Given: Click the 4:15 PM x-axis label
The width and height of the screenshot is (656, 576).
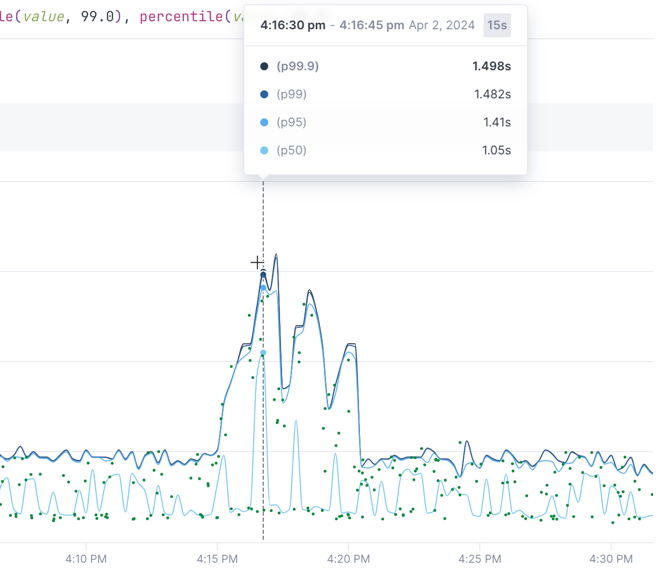Looking at the screenshot, I should [217, 559].
